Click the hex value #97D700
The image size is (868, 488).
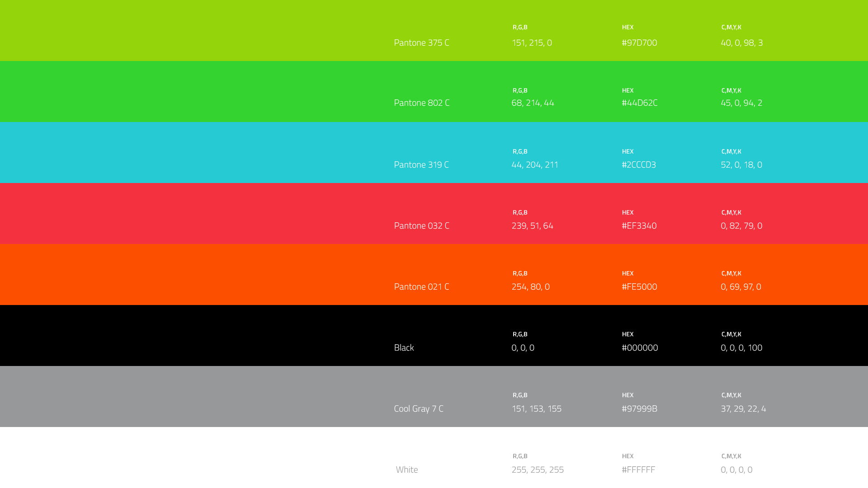[639, 42]
